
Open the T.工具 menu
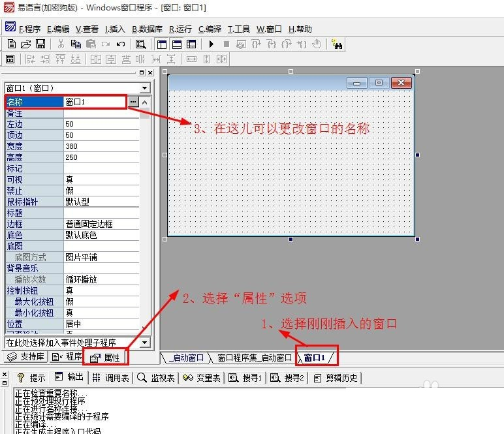(x=239, y=29)
